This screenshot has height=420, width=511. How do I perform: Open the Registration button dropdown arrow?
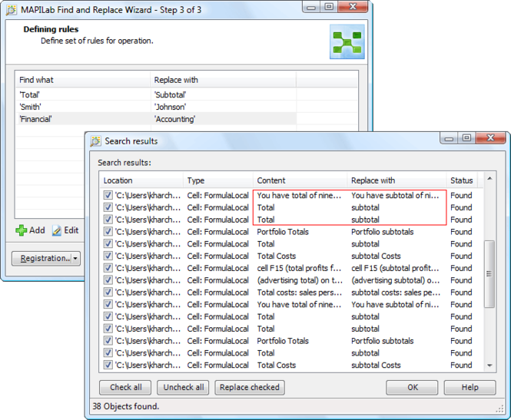75,259
